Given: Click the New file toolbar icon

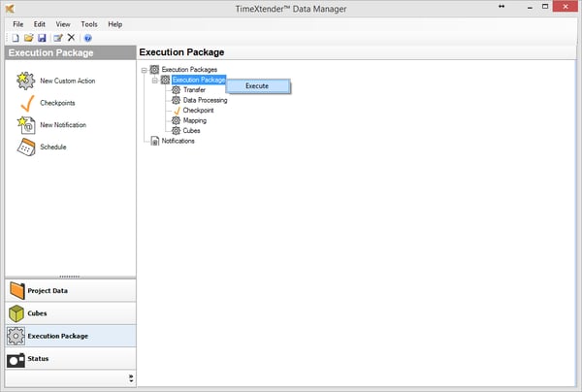Looking at the screenshot, I should click(16, 38).
